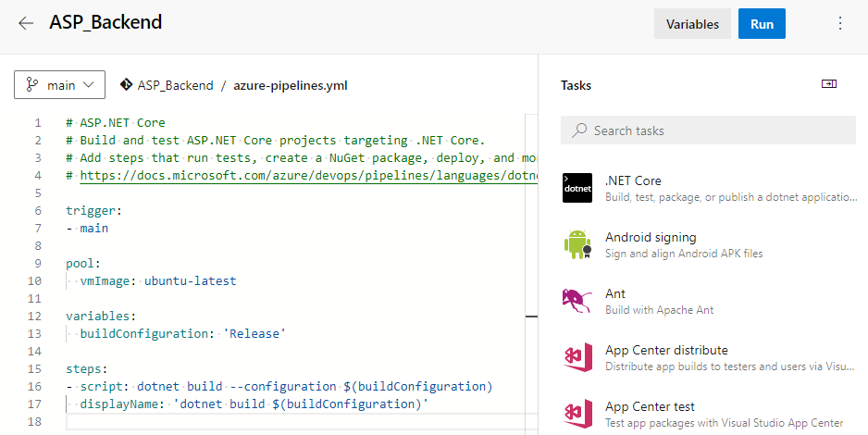Select the Ant task entry title
The image size is (868, 435).
[x=615, y=293]
